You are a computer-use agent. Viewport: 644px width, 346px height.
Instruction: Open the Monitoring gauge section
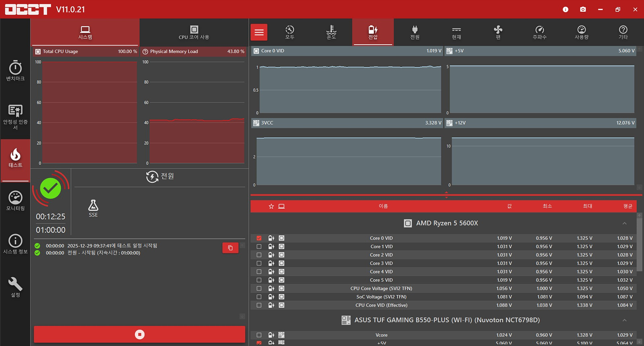click(x=15, y=201)
